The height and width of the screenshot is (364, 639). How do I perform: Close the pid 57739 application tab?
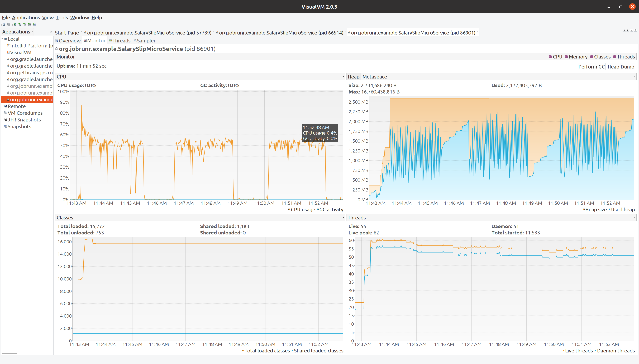coord(213,32)
